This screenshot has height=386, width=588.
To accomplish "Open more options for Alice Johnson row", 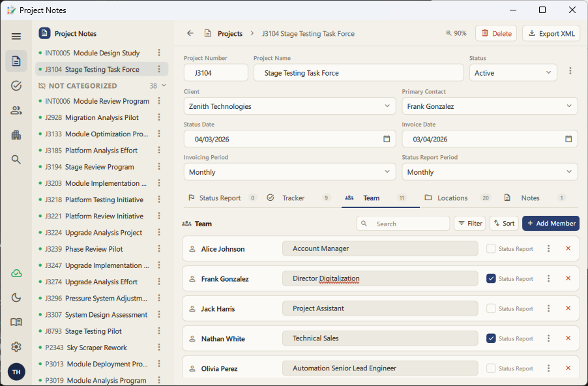I will point(549,248).
